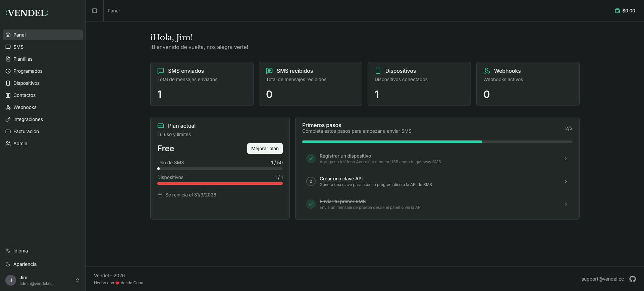Image resolution: width=644 pixels, height=291 pixels.
Task: Open the Idioma language selector
Action: tap(43, 251)
